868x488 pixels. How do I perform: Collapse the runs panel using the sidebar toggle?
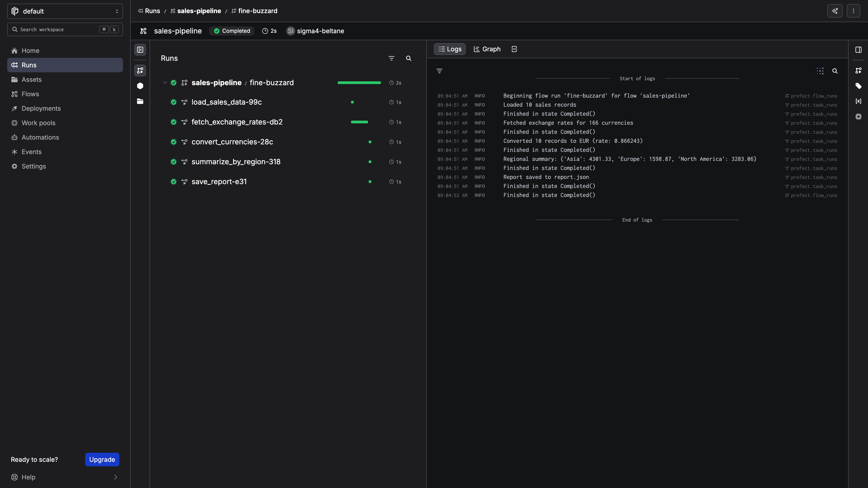pyautogui.click(x=141, y=49)
